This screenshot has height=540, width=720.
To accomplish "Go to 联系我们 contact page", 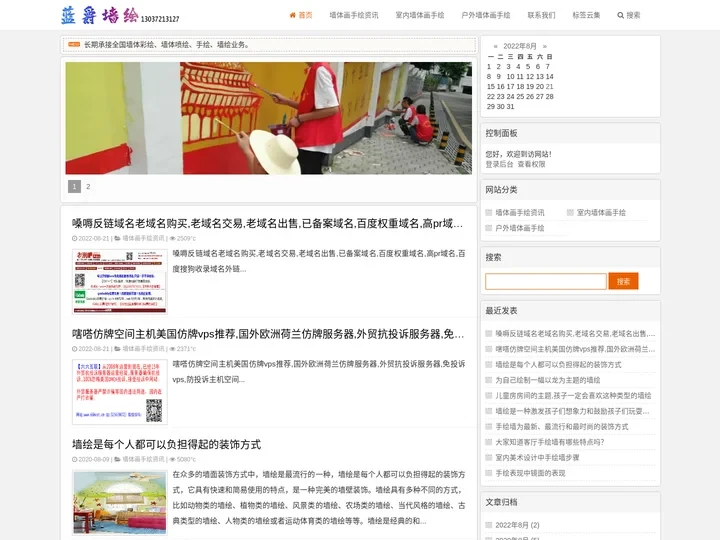I will coord(541,15).
